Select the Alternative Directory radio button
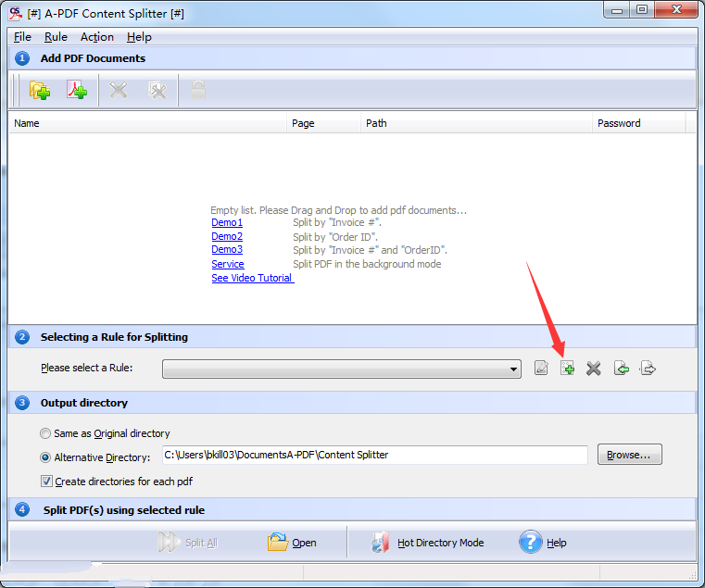This screenshot has width=705, height=588. point(45,457)
